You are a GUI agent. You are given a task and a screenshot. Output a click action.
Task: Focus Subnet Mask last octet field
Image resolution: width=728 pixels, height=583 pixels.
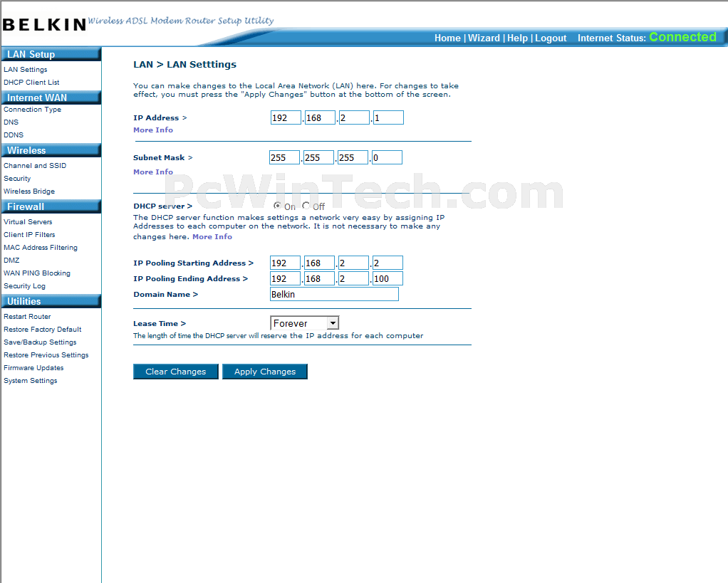click(x=387, y=157)
